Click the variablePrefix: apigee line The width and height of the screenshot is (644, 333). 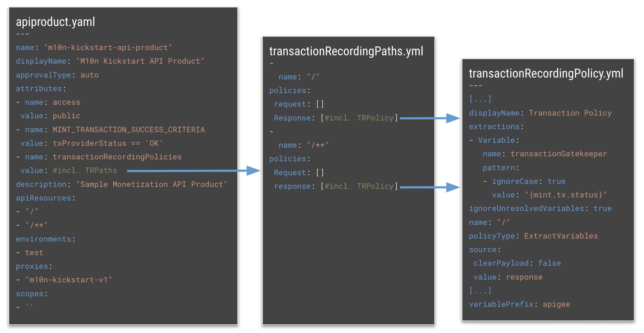(520, 304)
